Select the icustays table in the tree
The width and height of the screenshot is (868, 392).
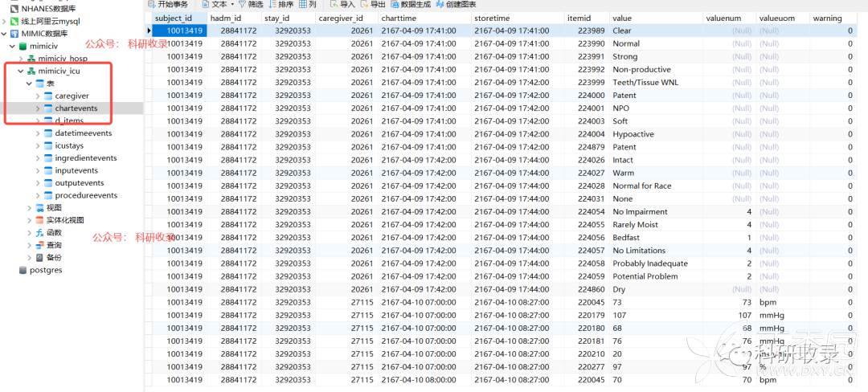75,145
